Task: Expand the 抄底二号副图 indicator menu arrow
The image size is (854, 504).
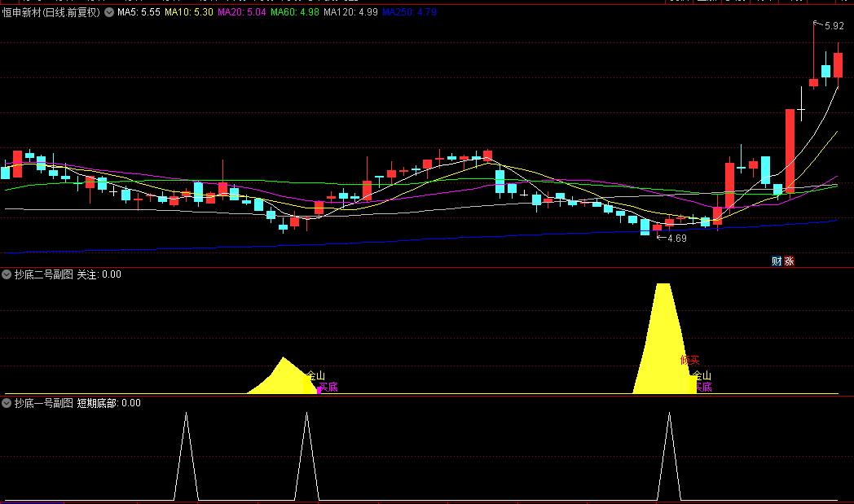Action: [7, 274]
